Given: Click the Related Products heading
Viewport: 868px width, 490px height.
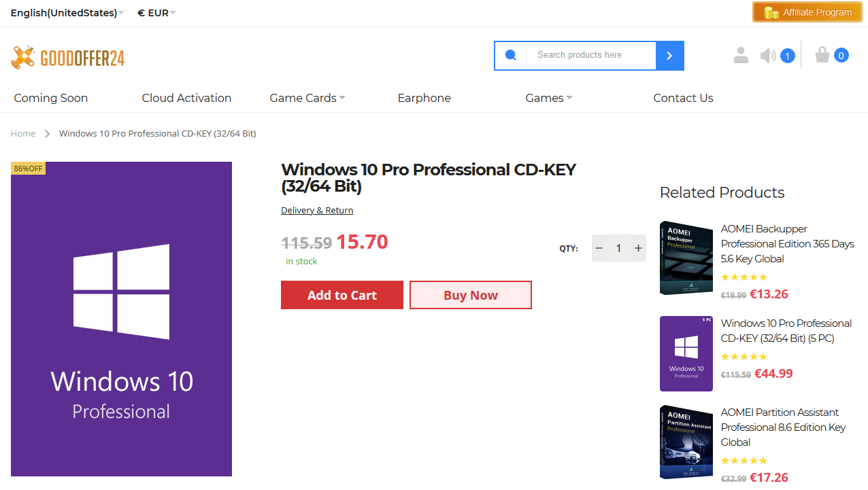Looking at the screenshot, I should pos(722,192).
